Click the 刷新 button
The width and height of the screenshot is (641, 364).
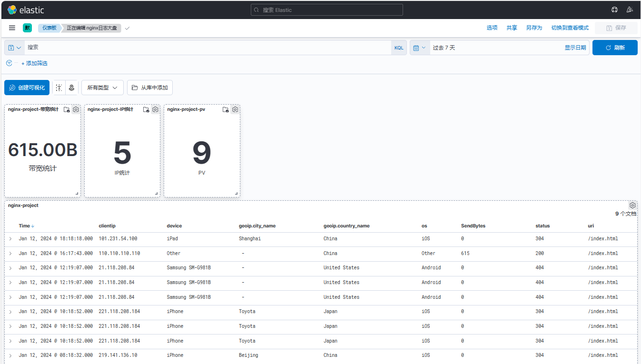(615, 48)
